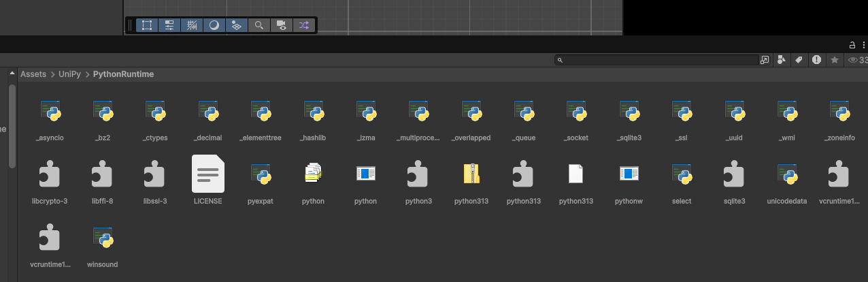
Task: Open the Search by Label filter
Action: coord(799,60)
